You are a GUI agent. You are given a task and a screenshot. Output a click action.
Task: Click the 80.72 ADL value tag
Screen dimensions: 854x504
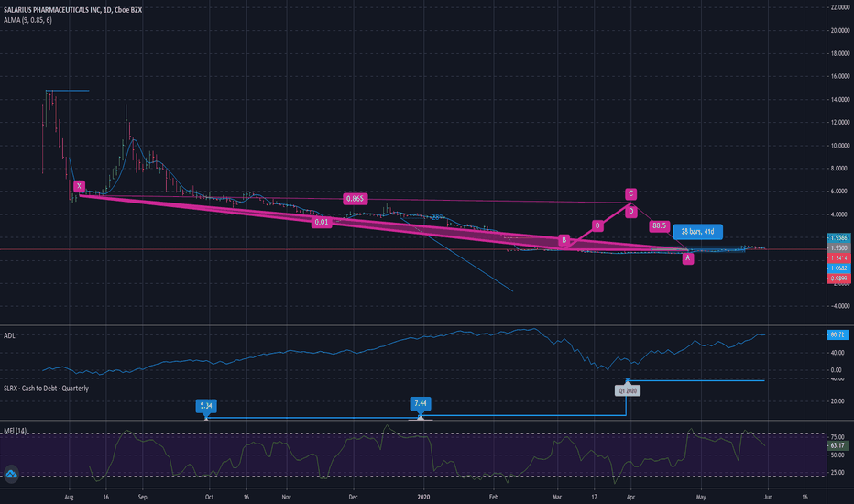coord(838,334)
